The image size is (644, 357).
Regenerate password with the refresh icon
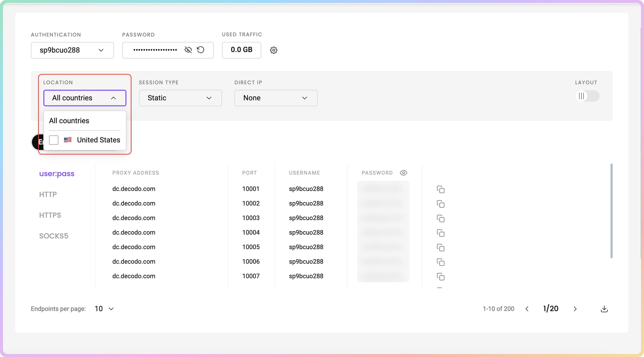coord(200,50)
